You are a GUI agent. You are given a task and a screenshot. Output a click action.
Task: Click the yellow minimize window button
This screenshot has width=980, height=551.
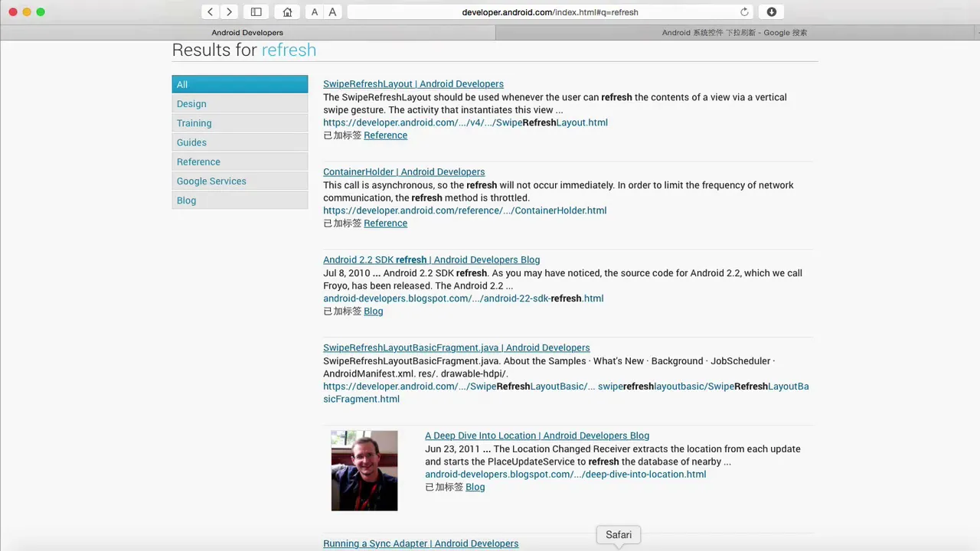tap(27, 11)
